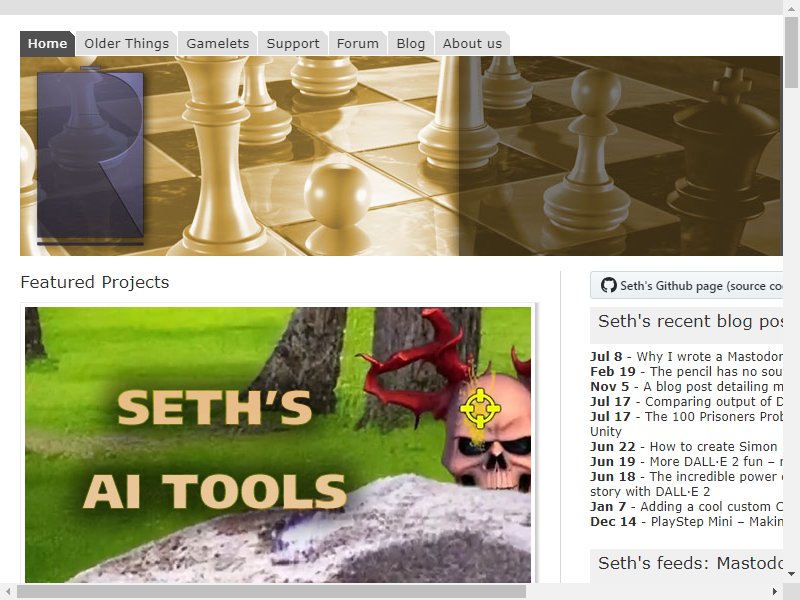The image size is (800, 600).
Task: Open the About us tab
Action: [x=472, y=44]
